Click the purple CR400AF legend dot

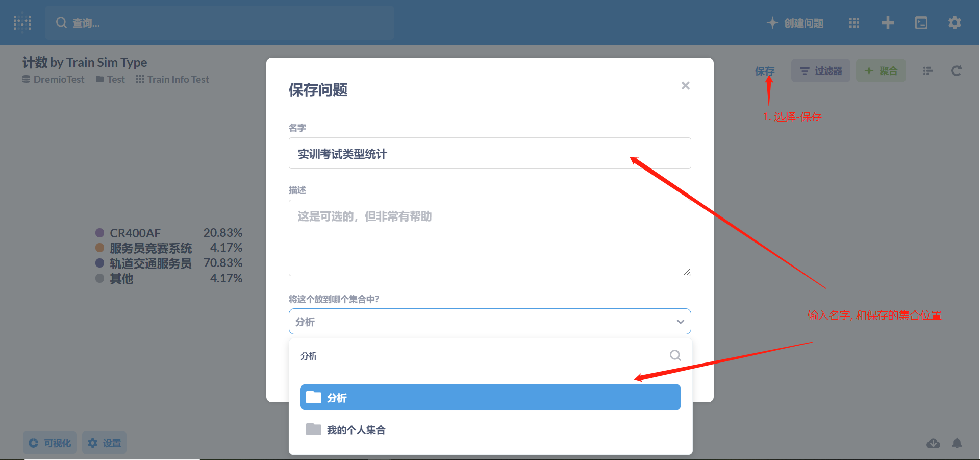coord(100,233)
